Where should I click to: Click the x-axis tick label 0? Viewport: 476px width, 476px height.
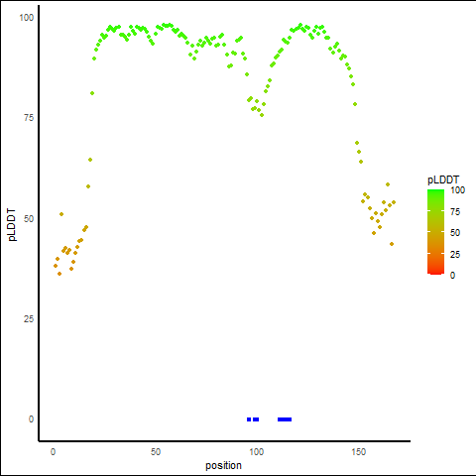click(x=53, y=452)
